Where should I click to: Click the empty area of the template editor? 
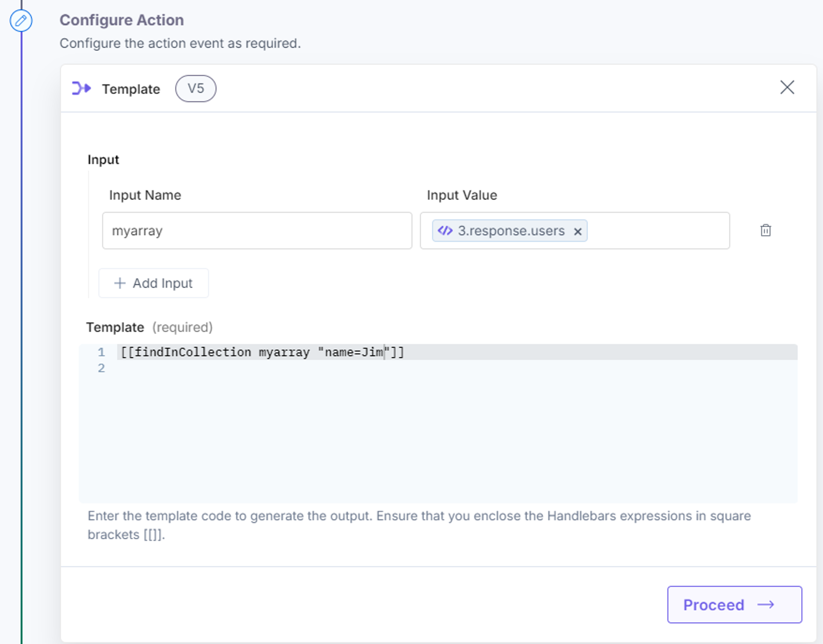tap(457, 437)
